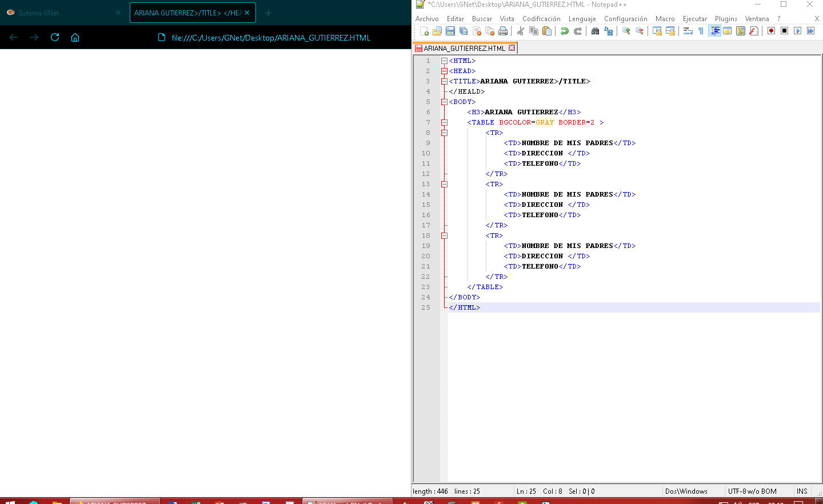
Task: Start recording a macro
Action: [x=772, y=31]
